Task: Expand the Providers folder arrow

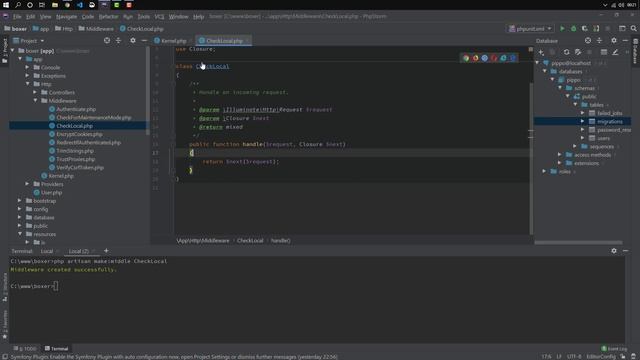Action: 27,184
